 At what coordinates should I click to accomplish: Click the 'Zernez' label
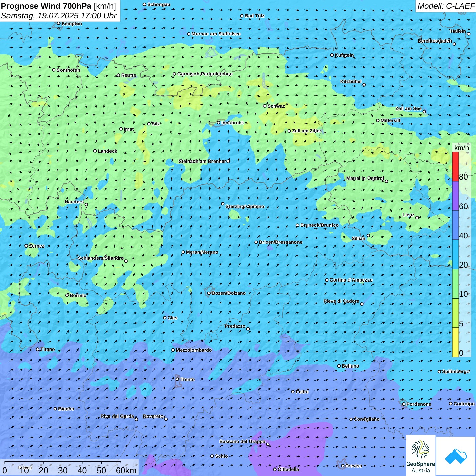[x=37, y=246]
